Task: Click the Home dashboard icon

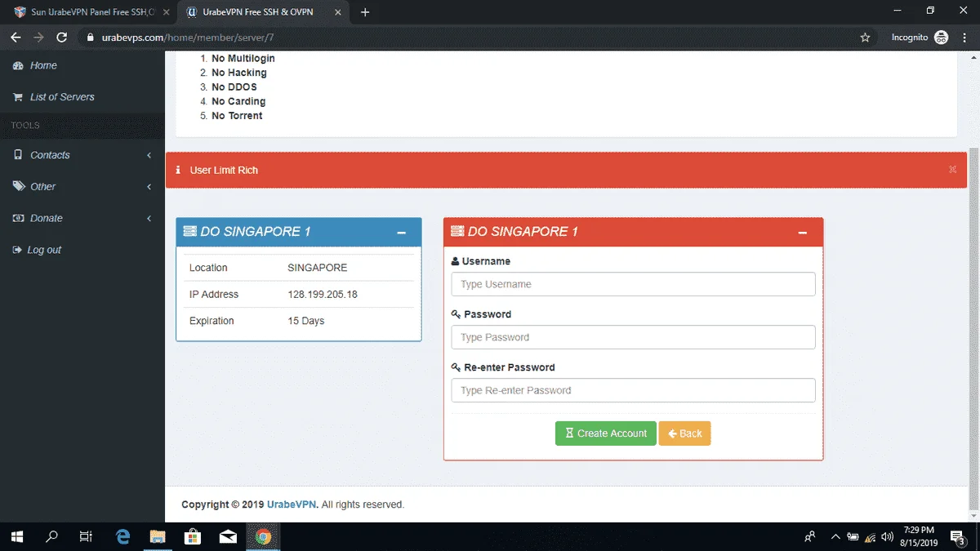Action: 18,65
